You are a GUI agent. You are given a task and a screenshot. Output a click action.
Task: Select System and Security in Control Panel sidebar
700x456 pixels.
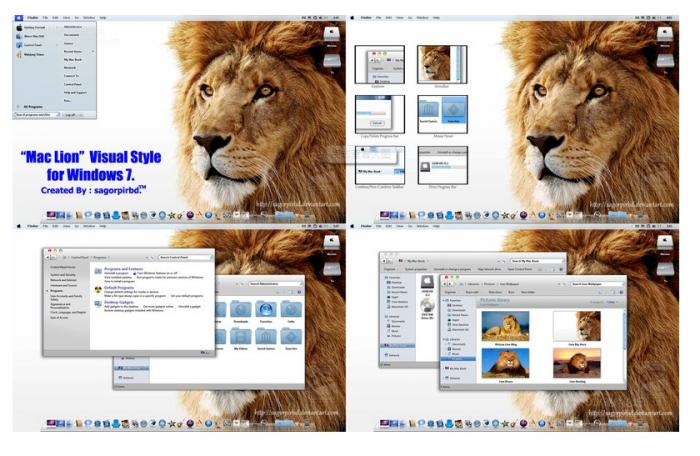[x=63, y=275]
